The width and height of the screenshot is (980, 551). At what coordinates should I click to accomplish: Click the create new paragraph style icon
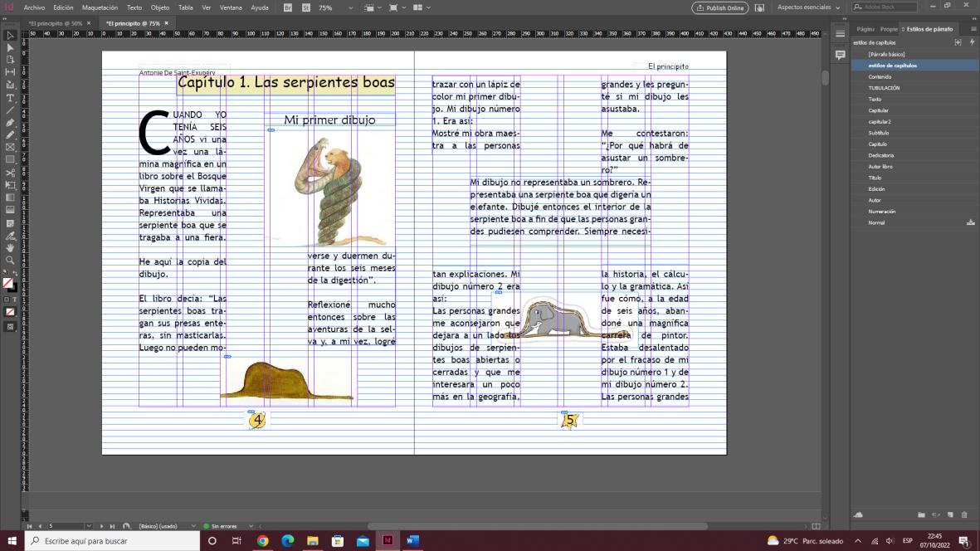coord(950,514)
